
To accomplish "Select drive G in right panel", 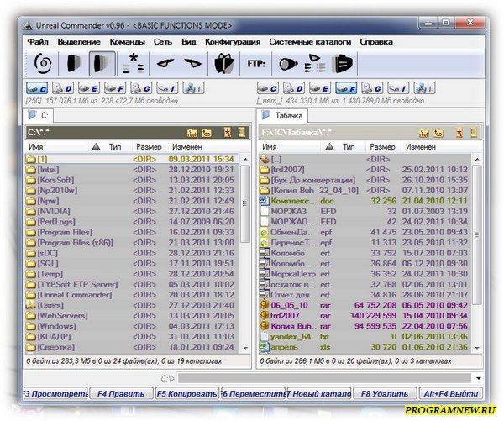I will tap(372, 88).
